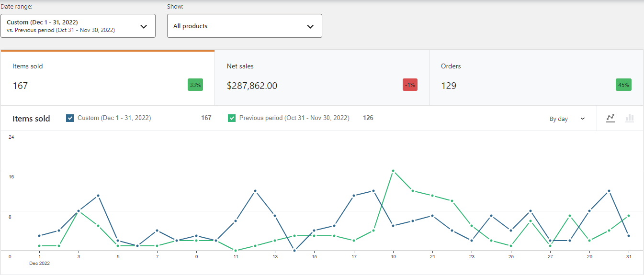Click the green data point on day 28
This screenshot has height=275, width=644.
[x=570, y=216]
